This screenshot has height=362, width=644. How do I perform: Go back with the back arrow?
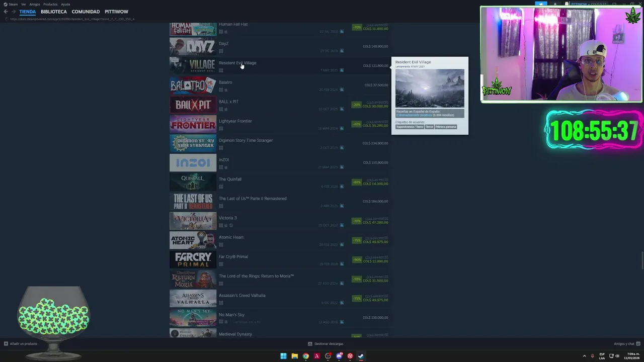tap(6, 12)
